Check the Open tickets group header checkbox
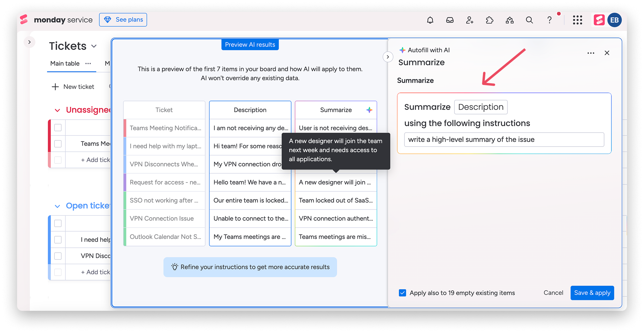This screenshot has height=333, width=644. click(x=58, y=223)
